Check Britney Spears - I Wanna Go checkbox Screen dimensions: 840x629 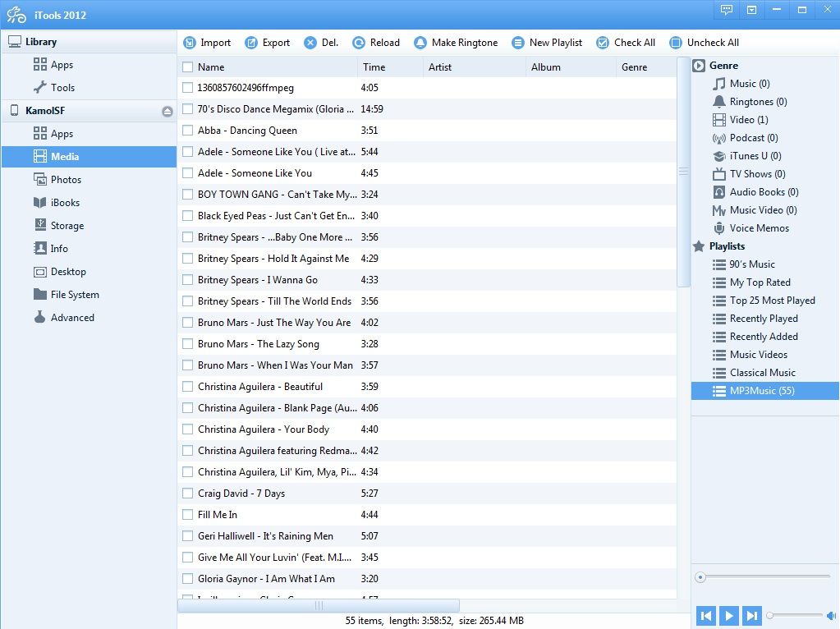click(x=187, y=280)
